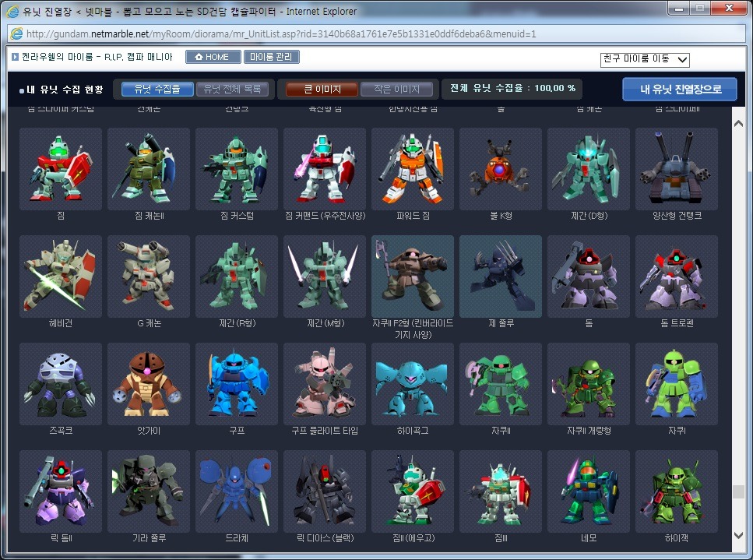Click the HOME button

[213, 57]
